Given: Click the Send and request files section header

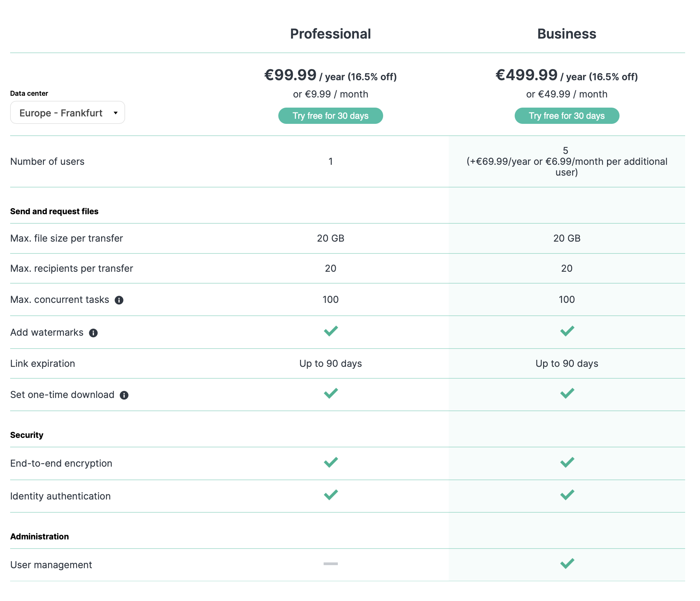Looking at the screenshot, I should [54, 212].
